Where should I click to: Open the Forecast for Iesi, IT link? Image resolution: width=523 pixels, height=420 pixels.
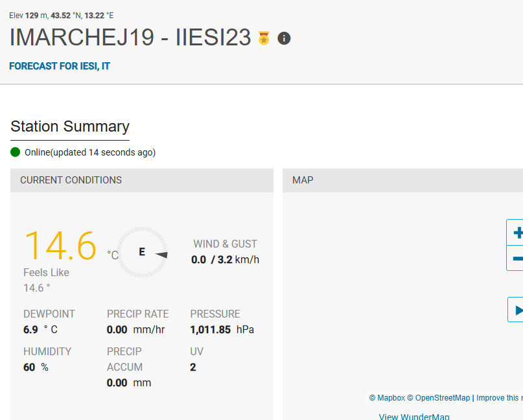[x=60, y=66]
